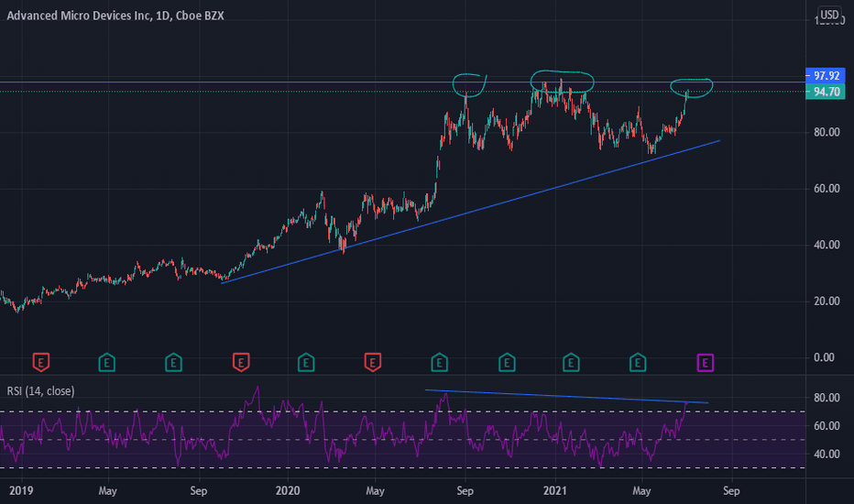This screenshot has height=504, width=854.
Task: Select the blue 97.92 price label
Action: point(825,75)
